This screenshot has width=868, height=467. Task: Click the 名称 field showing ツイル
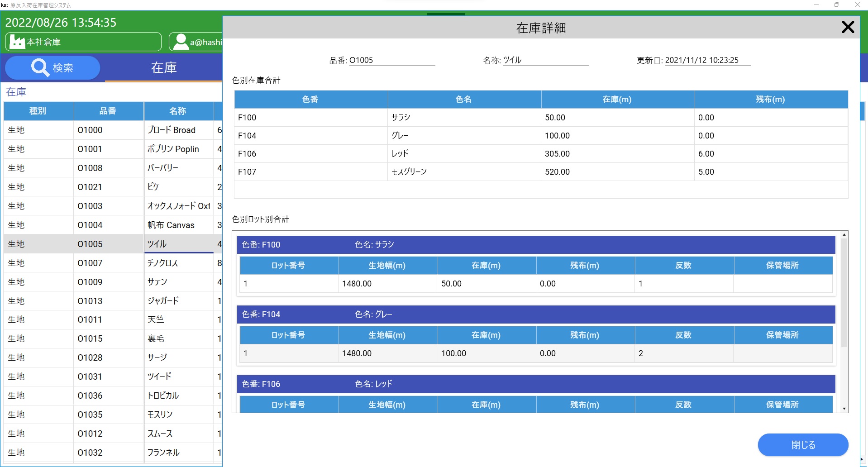(545, 60)
